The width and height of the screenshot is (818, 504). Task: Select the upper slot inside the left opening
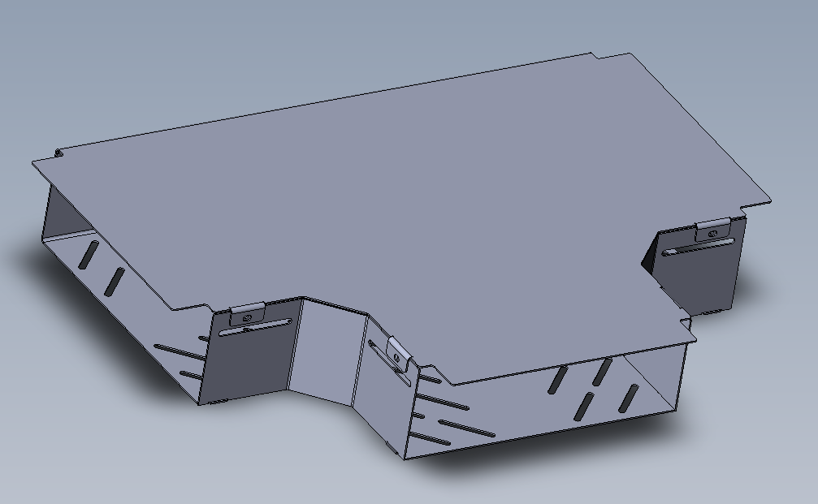[x=87, y=254]
